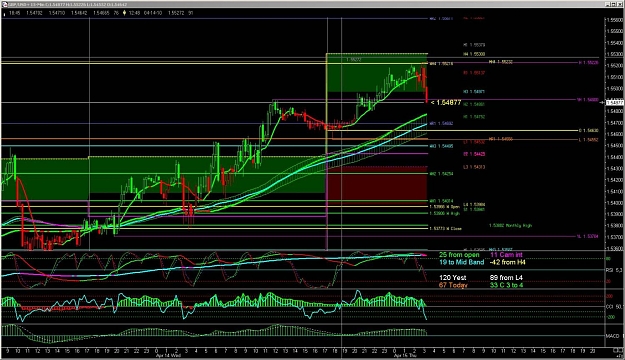The image size is (625, 360).
Task: Click the 04-14-10 date in data bar
Action: point(153,13)
